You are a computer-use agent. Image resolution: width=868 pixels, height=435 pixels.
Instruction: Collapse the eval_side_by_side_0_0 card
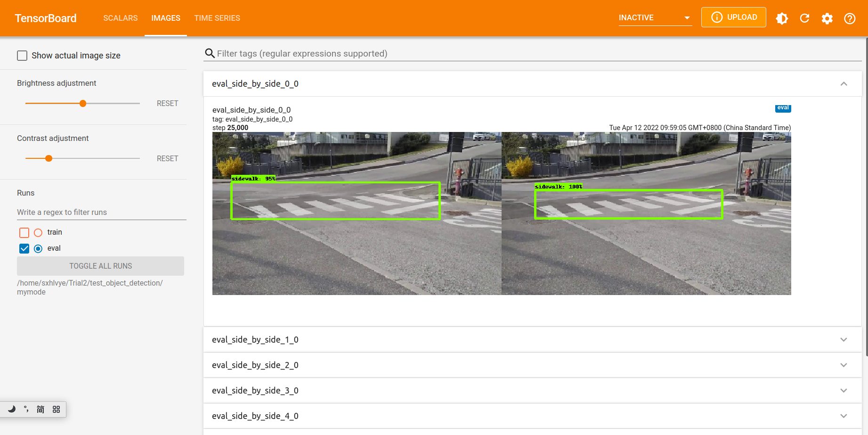(x=844, y=83)
